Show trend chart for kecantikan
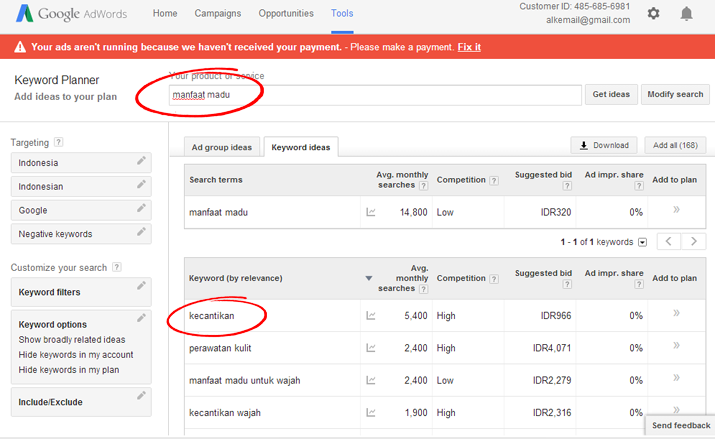The height and width of the screenshot is (439, 715). coord(371,315)
